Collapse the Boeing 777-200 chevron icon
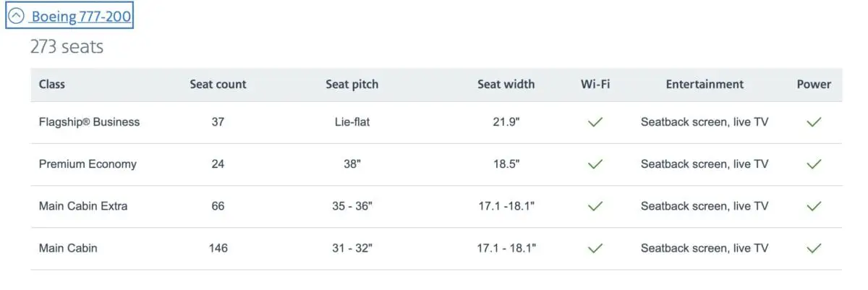This screenshot has width=868, height=290. tap(16, 16)
